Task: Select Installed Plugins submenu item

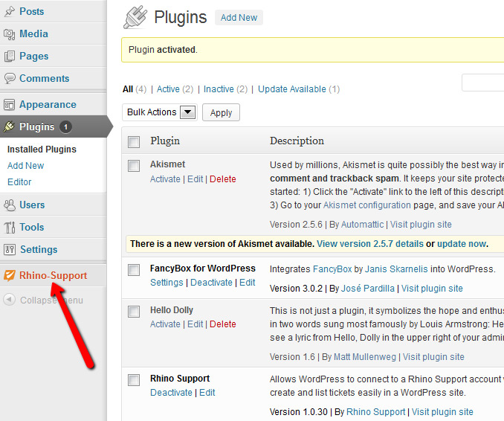Action: [x=42, y=150]
